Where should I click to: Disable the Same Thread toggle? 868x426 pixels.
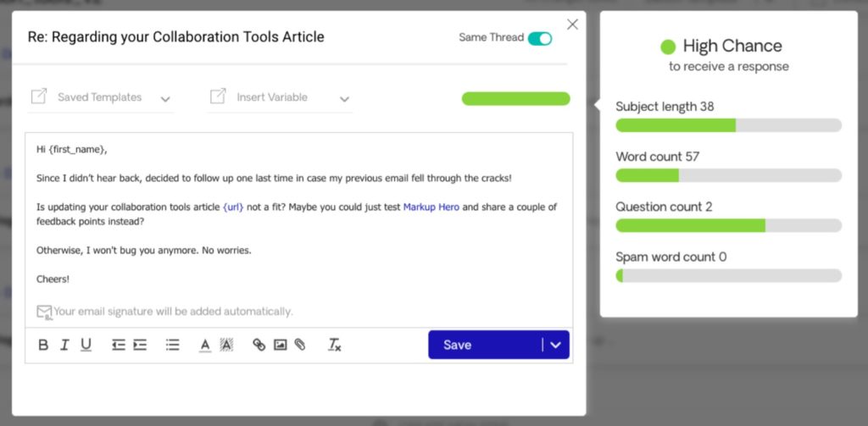tap(539, 38)
